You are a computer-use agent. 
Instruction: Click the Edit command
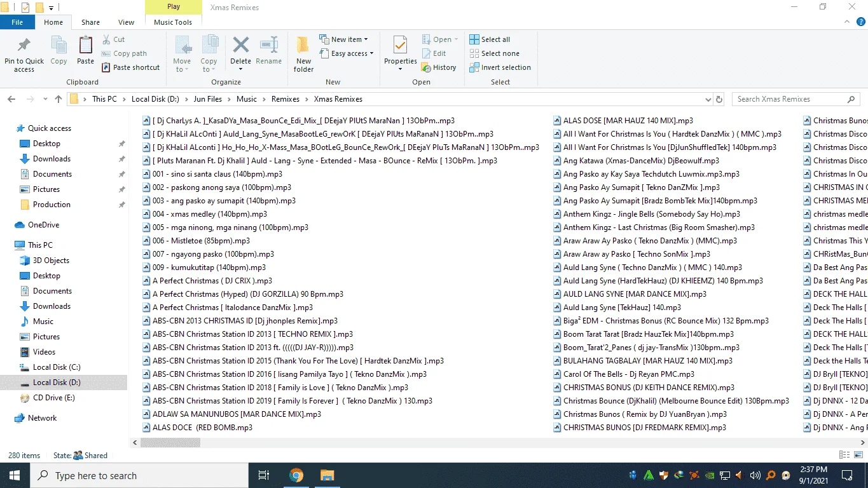click(x=434, y=53)
